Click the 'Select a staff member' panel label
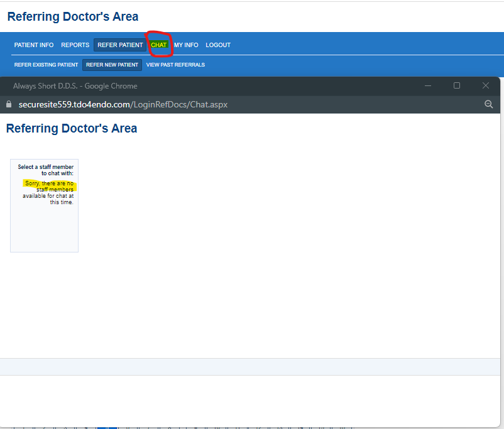504x429 pixels. click(45, 170)
